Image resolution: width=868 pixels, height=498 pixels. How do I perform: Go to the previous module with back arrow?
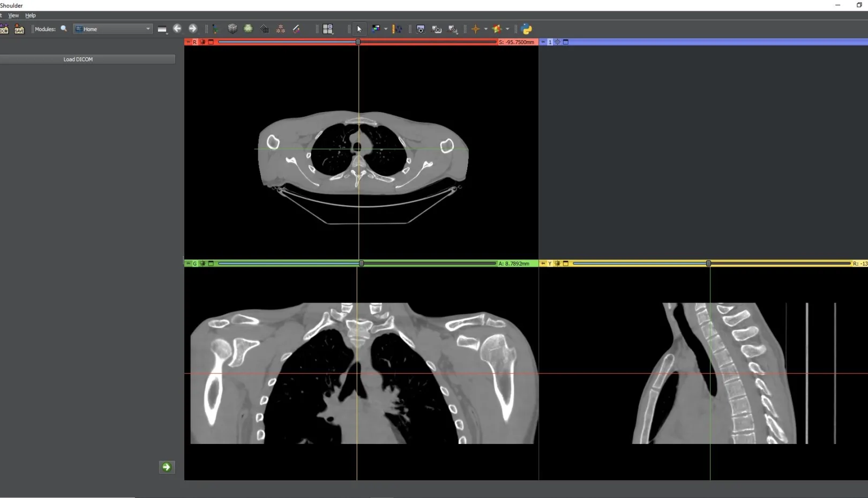[x=177, y=29]
